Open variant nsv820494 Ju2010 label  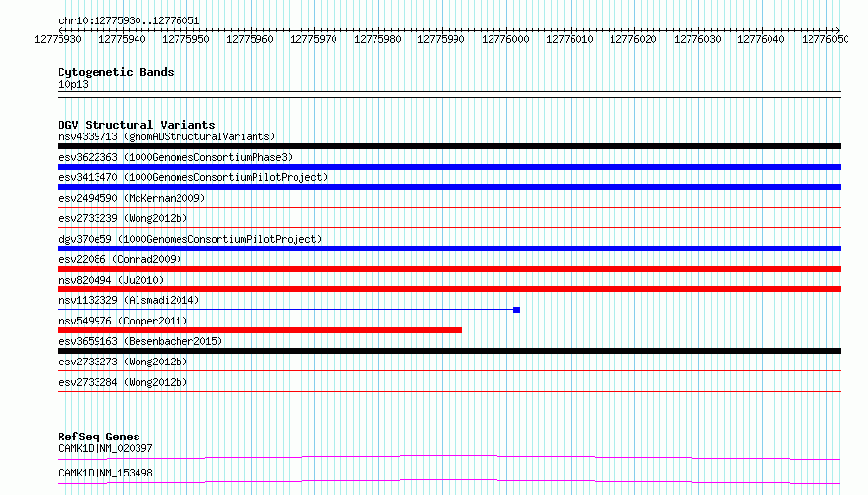coord(111,280)
